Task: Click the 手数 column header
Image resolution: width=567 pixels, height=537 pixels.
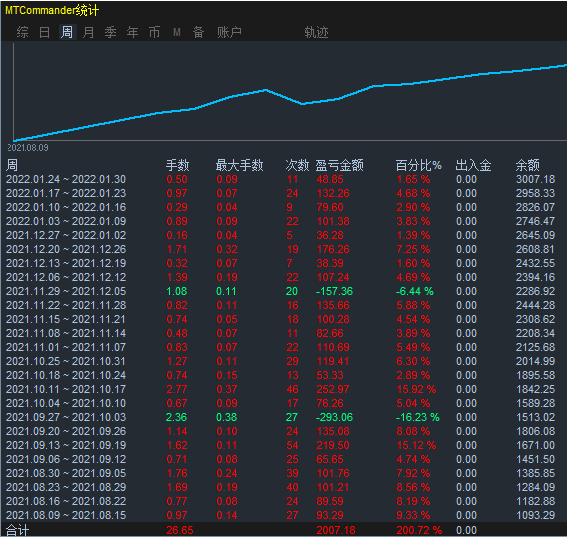Action: 177,165
